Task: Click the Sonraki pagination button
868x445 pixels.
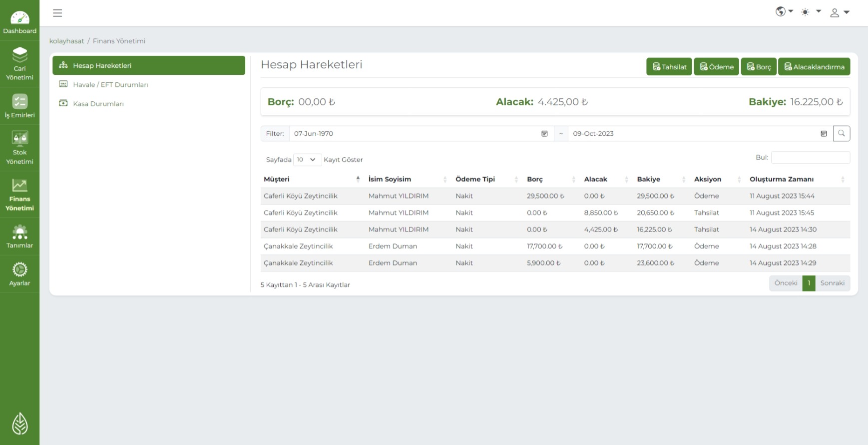Action: click(x=833, y=283)
